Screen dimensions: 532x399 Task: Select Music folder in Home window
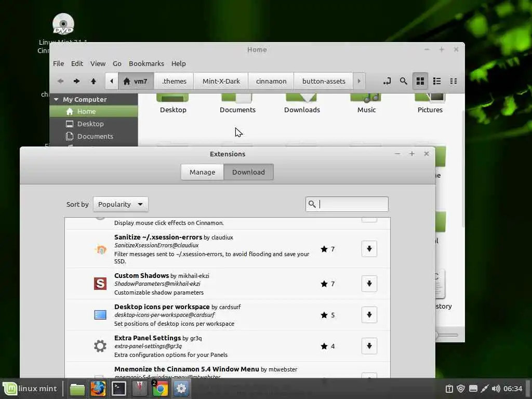coord(366,104)
